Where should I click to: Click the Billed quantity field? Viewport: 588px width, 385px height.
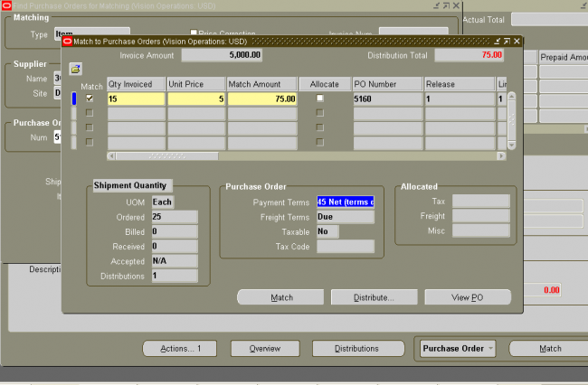[175, 231]
